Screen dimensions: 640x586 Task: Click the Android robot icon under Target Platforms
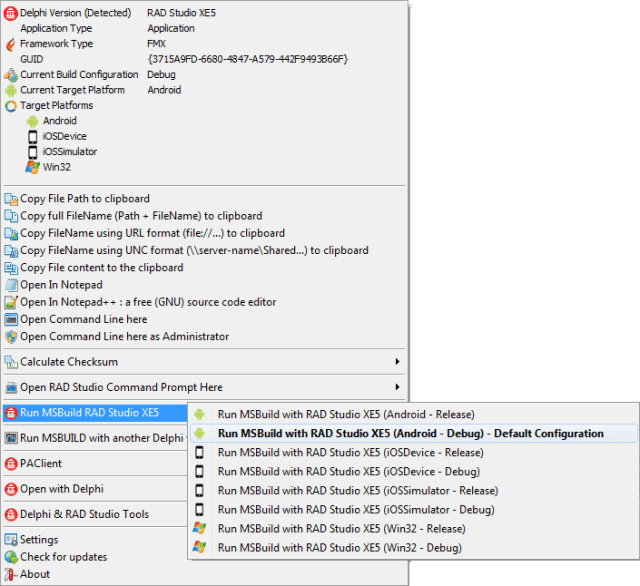point(33,121)
